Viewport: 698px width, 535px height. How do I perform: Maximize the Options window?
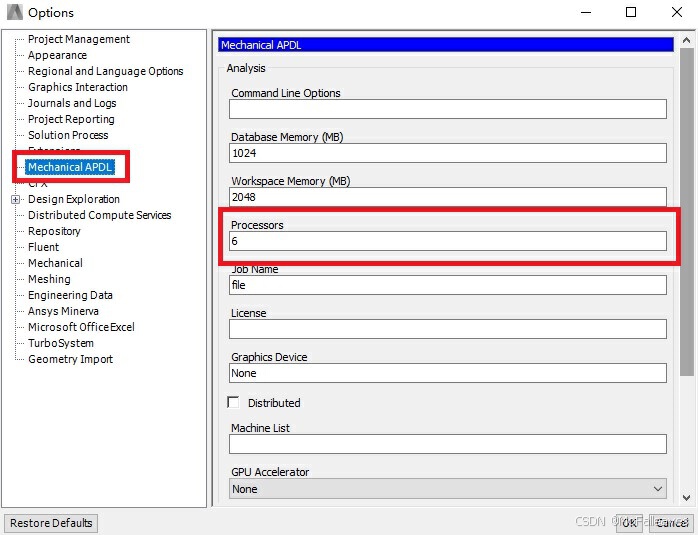coord(631,12)
